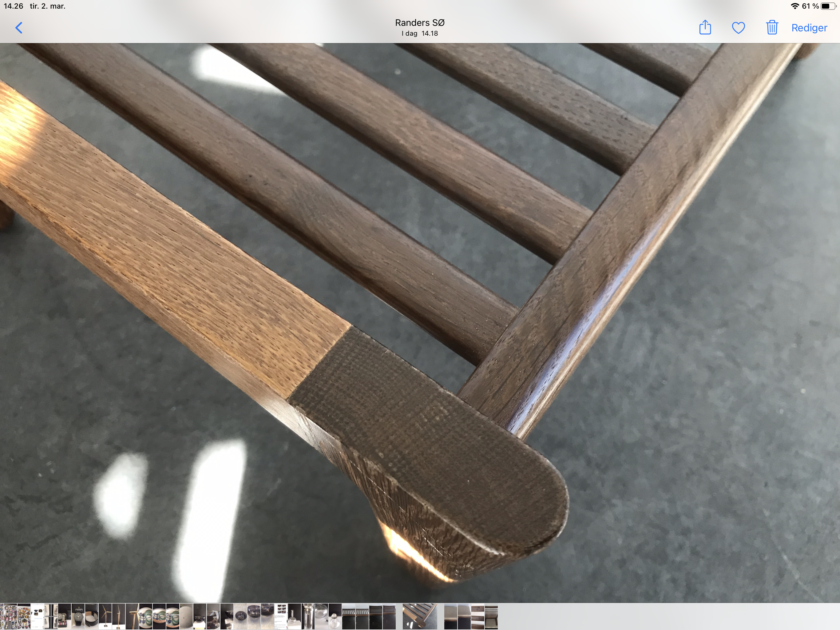Open the share sheet icon
The image size is (840, 630).
click(705, 27)
